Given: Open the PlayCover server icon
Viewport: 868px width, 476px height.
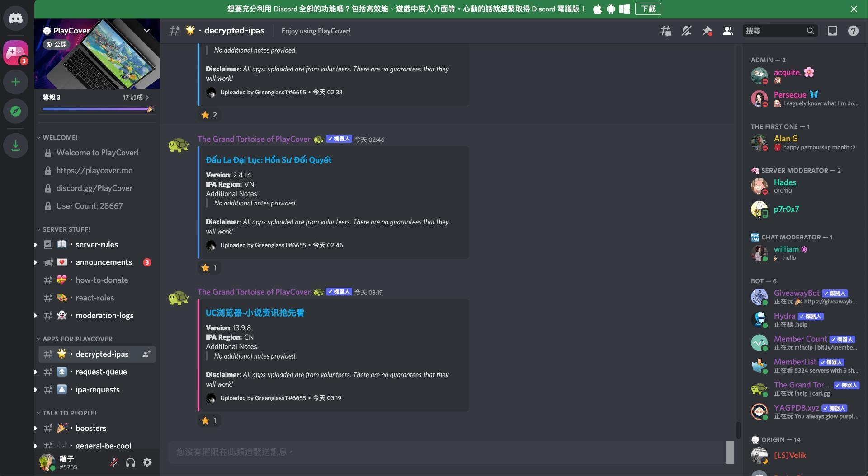Looking at the screenshot, I should pyautogui.click(x=16, y=53).
